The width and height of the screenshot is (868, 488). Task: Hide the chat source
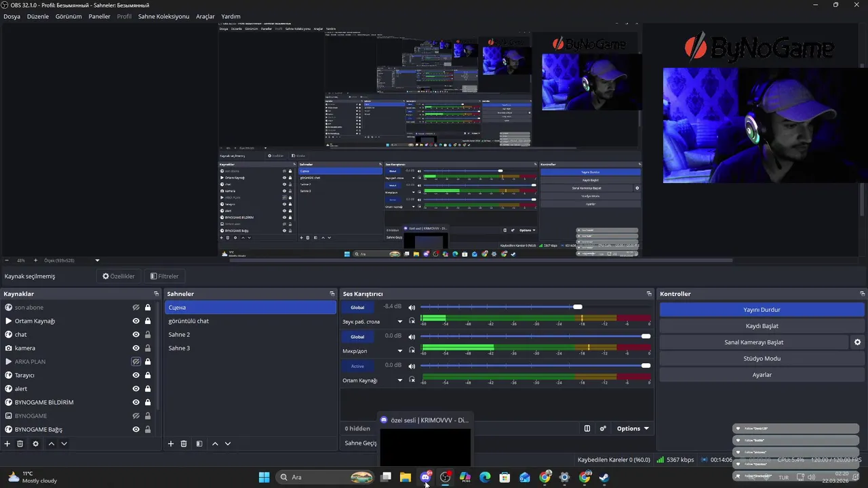pos(136,335)
